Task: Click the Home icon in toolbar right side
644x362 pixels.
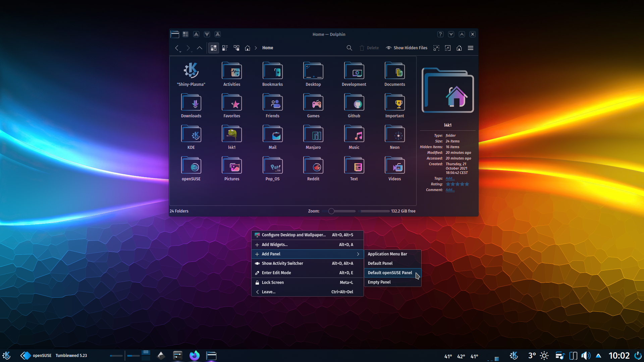Action: tap(459, 48)
